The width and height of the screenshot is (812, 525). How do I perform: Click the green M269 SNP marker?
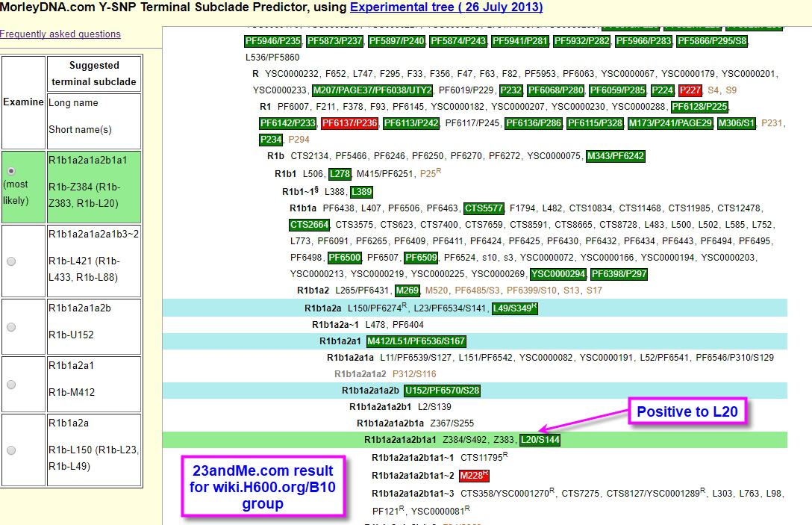(407, 291)
